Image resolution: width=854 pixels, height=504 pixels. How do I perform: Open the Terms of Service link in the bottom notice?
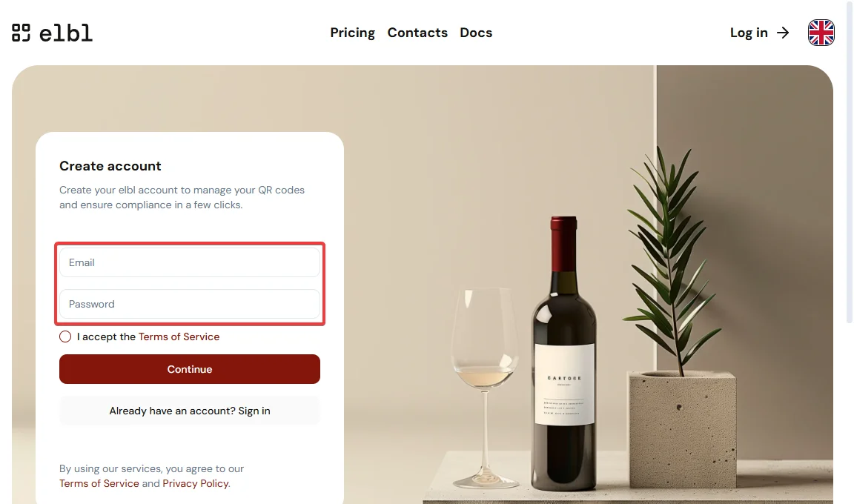[x=99, y=483]
